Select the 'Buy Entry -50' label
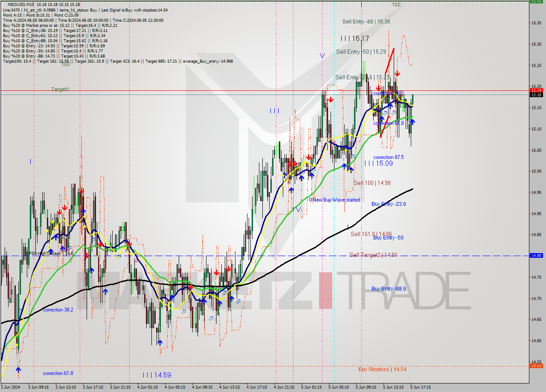The height and width of the screenshot is (392, 546). (388, 238)
